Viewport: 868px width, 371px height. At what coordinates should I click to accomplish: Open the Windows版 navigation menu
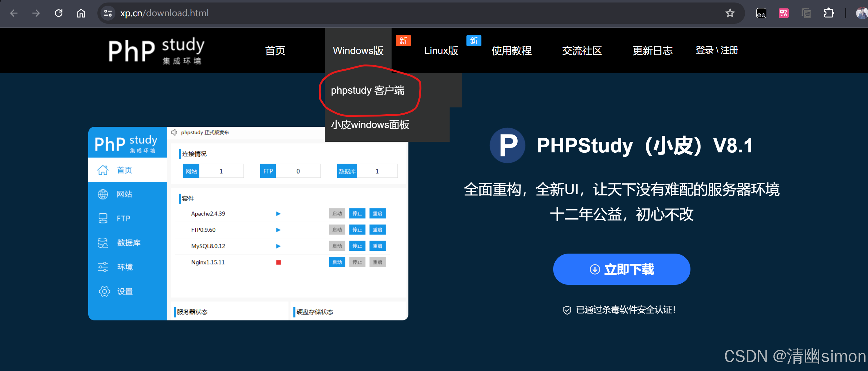358,51
